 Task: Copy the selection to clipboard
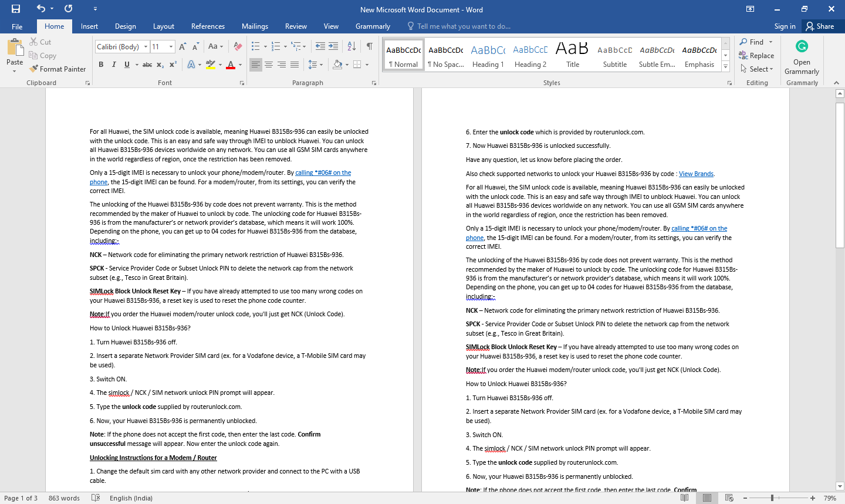42,56
